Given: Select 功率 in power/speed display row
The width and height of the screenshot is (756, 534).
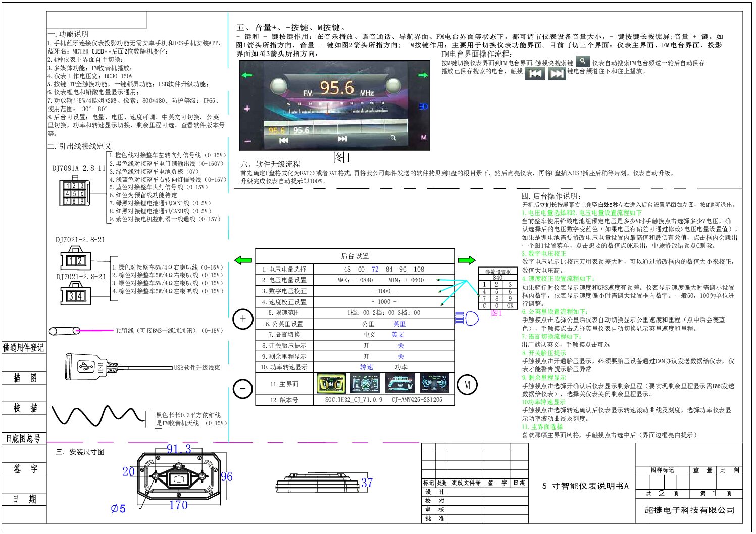Looking at the screenshot, I should point(401,367).
